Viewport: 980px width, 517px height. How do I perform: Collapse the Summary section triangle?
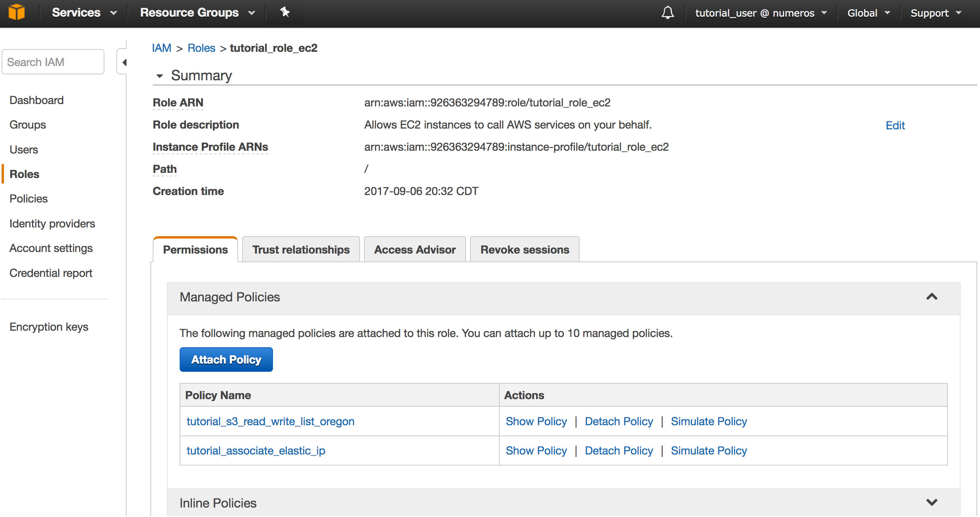point(160,76)
